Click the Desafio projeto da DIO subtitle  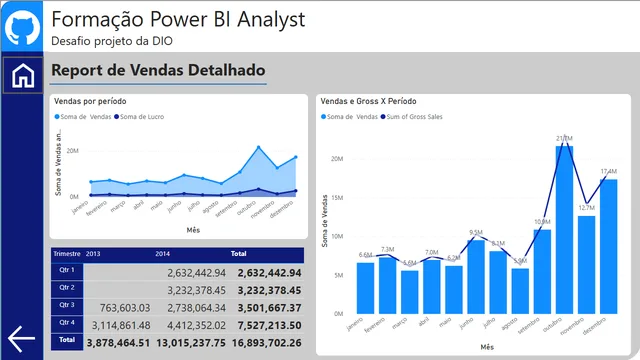(x=112, y=41)
